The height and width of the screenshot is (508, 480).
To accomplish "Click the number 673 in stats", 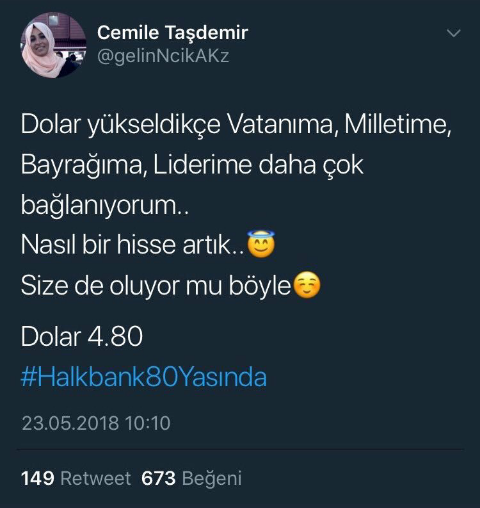I will (158, 478).
